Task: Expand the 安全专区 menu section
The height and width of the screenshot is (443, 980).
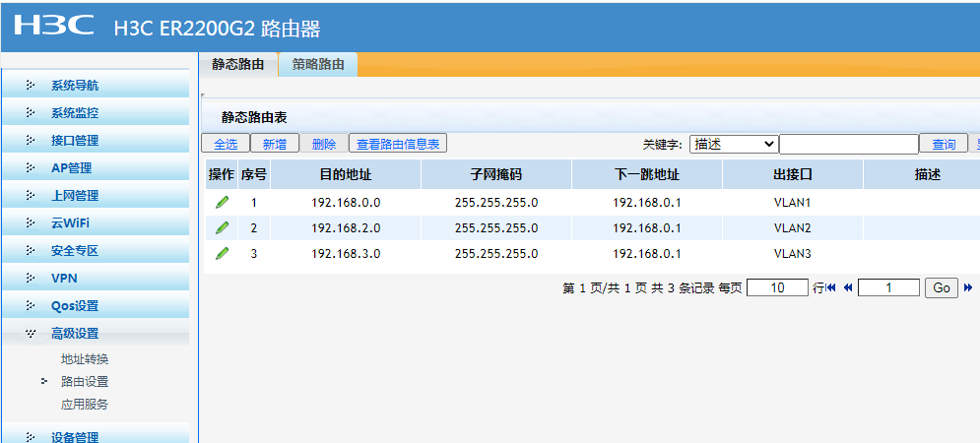Action: pos(96,251)
